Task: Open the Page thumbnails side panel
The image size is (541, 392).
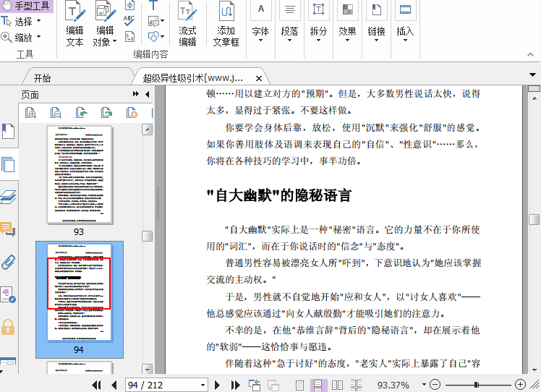Action: click(x=8, y=164)
